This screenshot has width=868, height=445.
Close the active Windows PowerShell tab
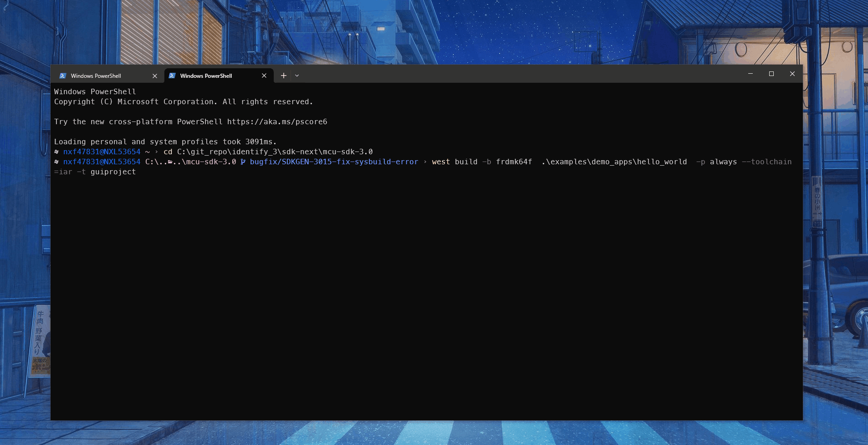pyautogui.click(x=264, y=76)
